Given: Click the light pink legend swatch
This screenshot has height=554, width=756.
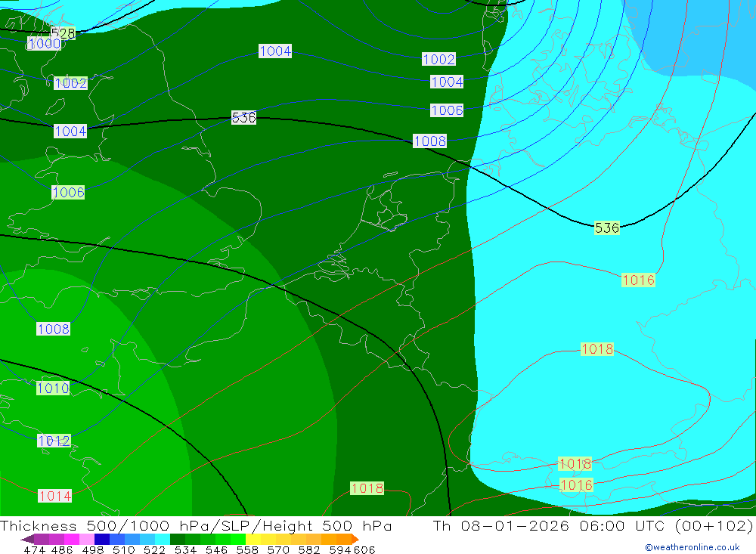Looking at the screenshot, I should [87, 539].
